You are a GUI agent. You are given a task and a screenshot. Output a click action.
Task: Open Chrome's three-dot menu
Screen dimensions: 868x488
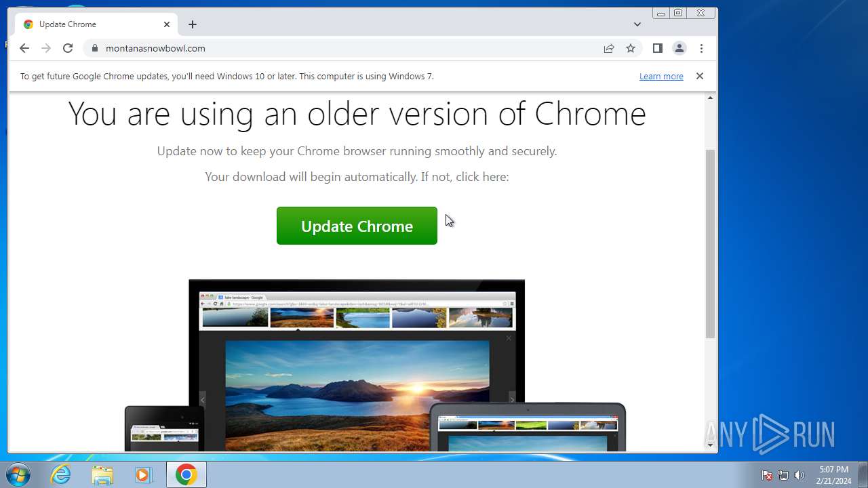click(x=701, y=48)
